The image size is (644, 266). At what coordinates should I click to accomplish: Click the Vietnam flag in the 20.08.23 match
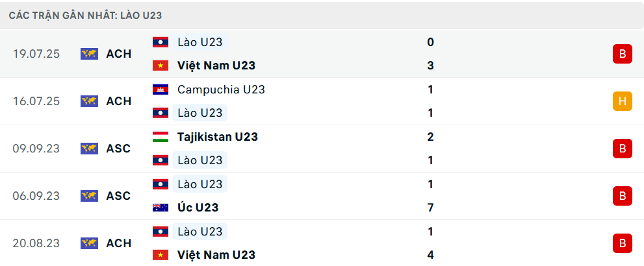point(160,255)
